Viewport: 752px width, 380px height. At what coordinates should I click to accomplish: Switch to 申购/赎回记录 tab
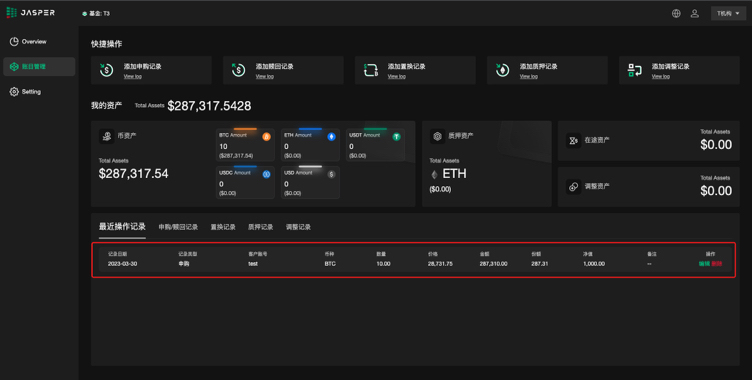coord(178,227)
